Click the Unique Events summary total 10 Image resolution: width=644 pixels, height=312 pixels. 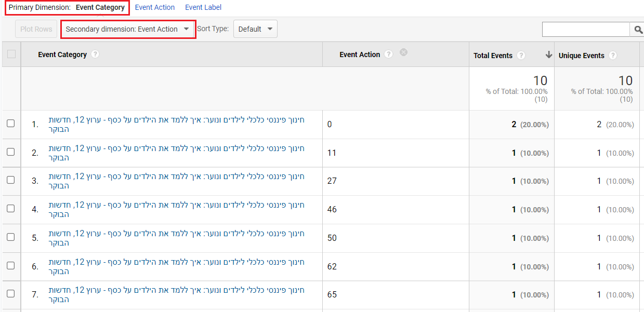coord(625,80)
